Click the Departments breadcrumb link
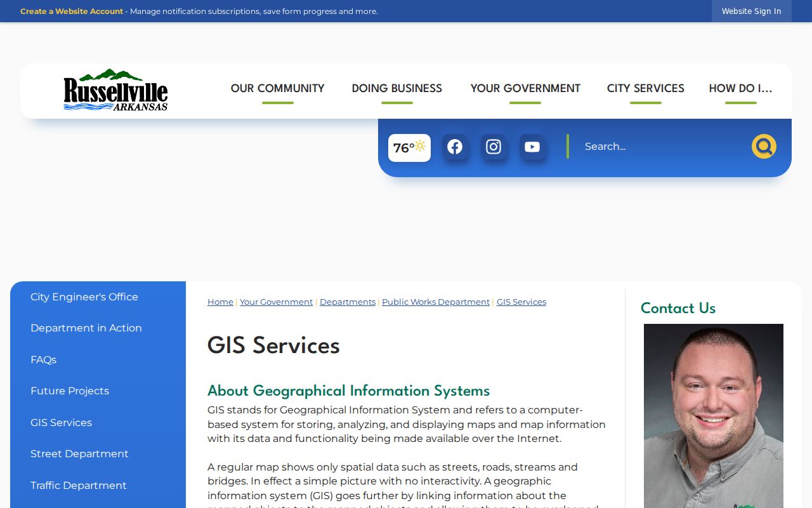The height and width of the screenshot is (508, 812). pos(348,302)
